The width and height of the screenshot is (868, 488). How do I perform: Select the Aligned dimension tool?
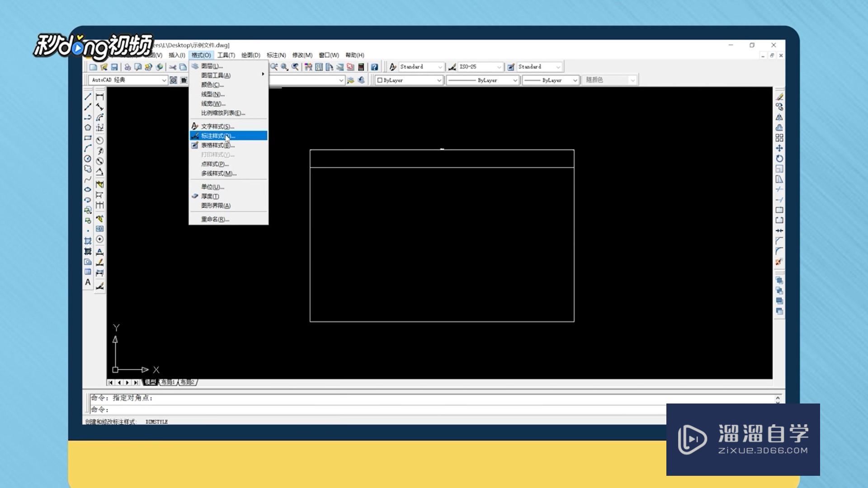pos(100,107)
